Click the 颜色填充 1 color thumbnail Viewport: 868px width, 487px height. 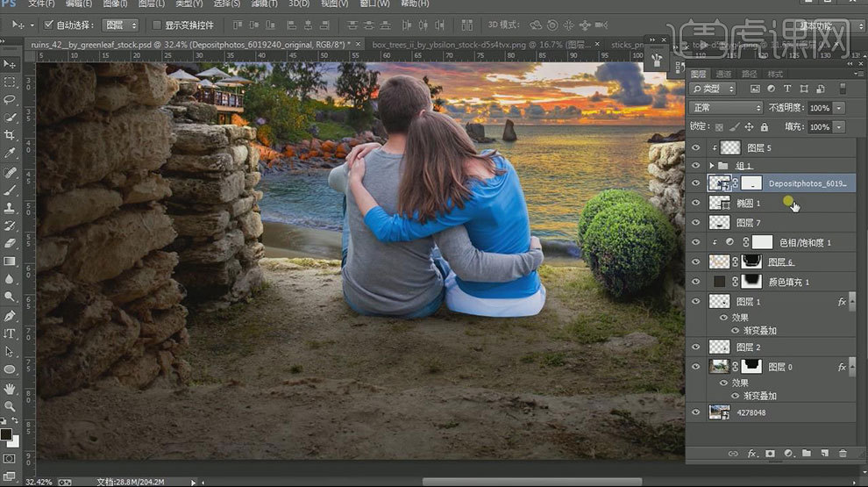click(x=719, y=282)
